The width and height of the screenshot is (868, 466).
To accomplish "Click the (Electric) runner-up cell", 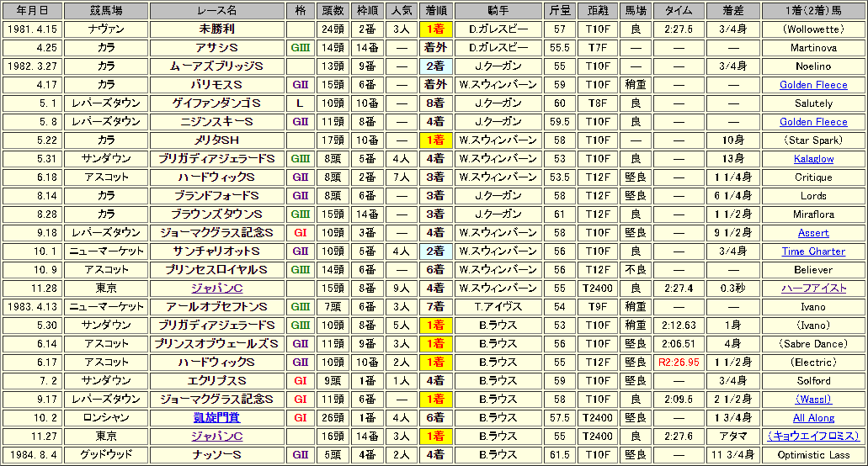I will [x=813, y=362].
